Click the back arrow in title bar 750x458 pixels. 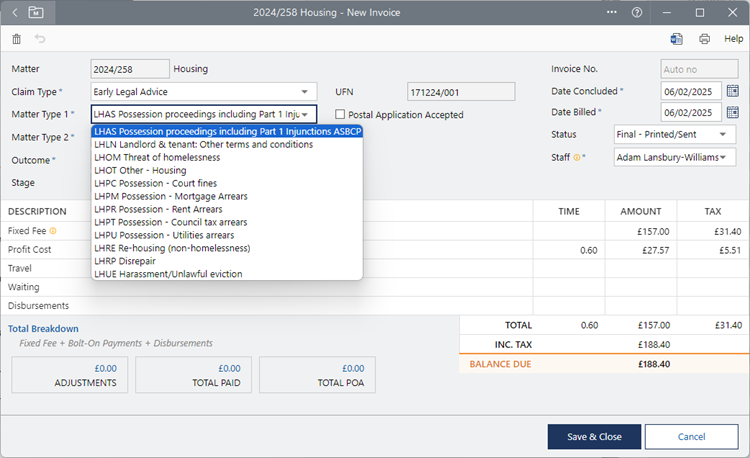coord(15,12)
